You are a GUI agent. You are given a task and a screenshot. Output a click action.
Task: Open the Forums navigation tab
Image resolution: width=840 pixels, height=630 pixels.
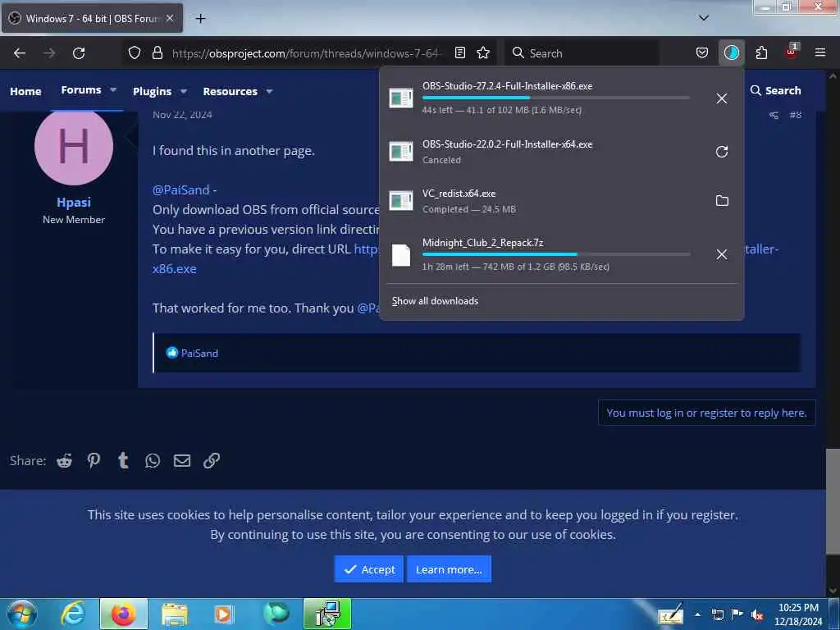pyautogui.click(x=81, y=90)
